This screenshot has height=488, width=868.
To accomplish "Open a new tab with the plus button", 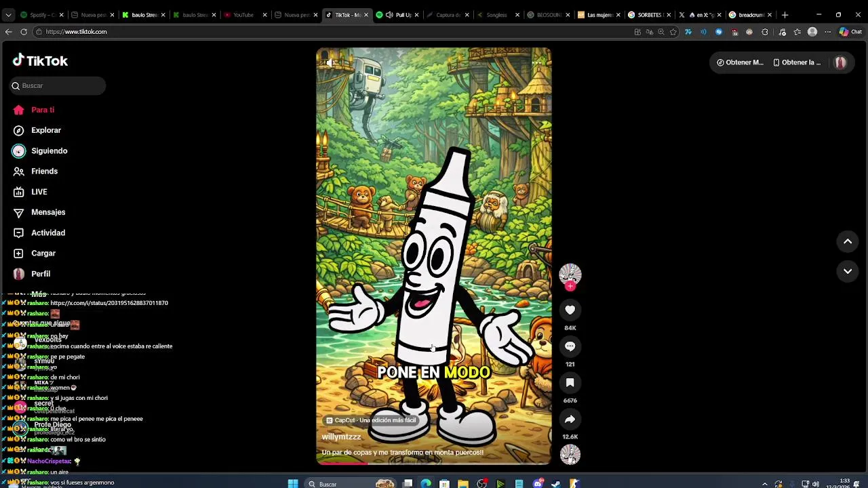I will click(785, 15).
